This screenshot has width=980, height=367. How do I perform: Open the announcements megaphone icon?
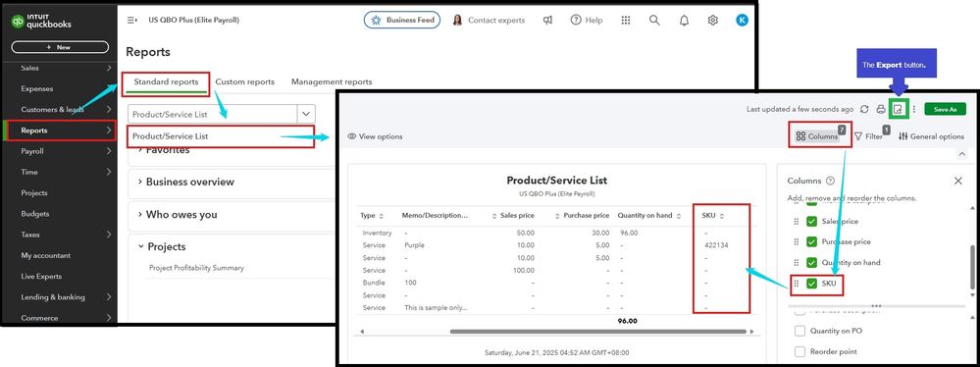point(547,20)
